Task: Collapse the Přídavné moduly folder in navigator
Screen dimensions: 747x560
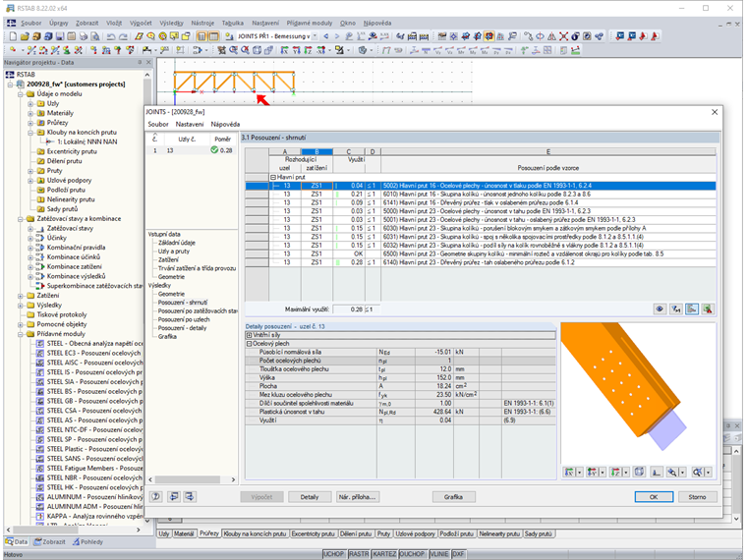Action: 21,334
